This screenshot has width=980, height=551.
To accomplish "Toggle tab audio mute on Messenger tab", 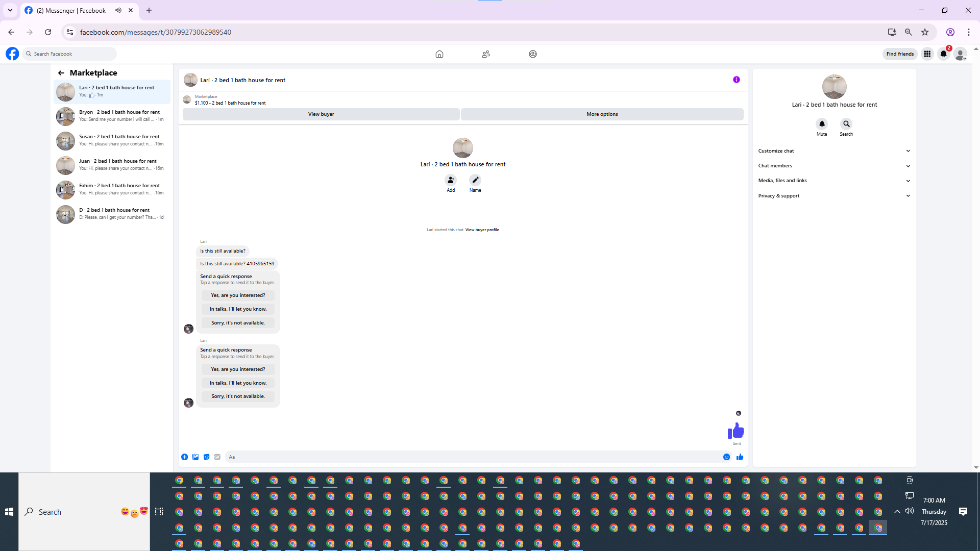I will 118,10.
